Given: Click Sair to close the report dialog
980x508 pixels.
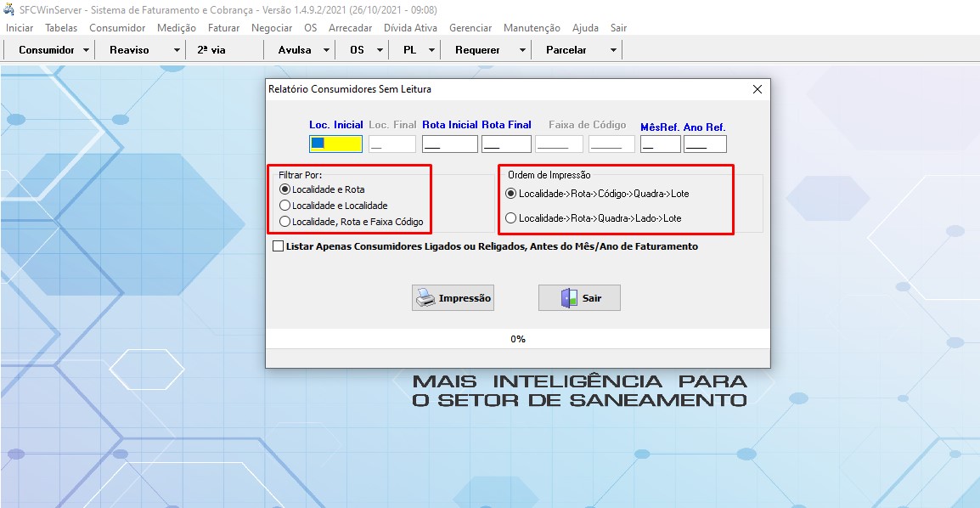Looking at the screenshot, I should click(x=579, y=297).
